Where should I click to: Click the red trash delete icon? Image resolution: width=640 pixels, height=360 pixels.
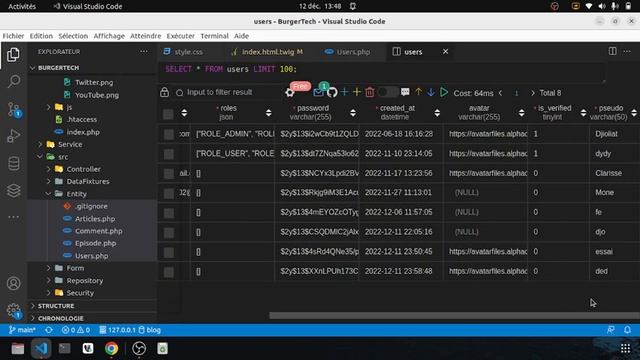click(x=369, y=92)
